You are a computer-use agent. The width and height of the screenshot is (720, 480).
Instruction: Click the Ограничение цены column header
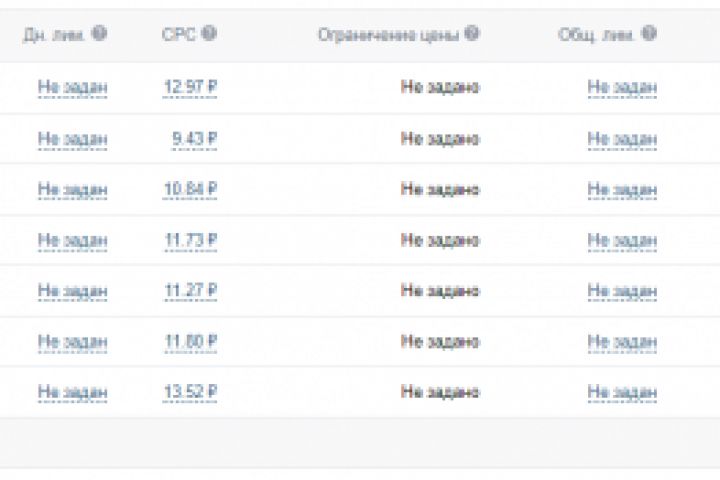(x=388, y=35)
